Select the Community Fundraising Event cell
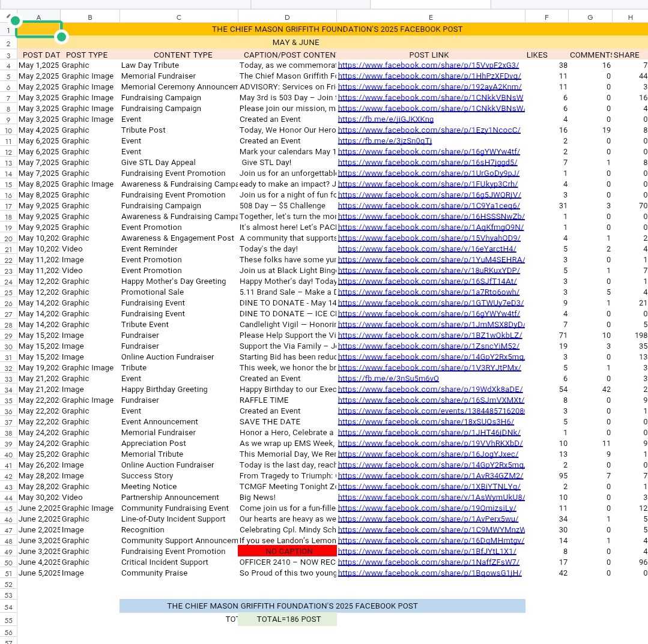The width and height of the screenshot is (648, 644). (x=179, y=508)
